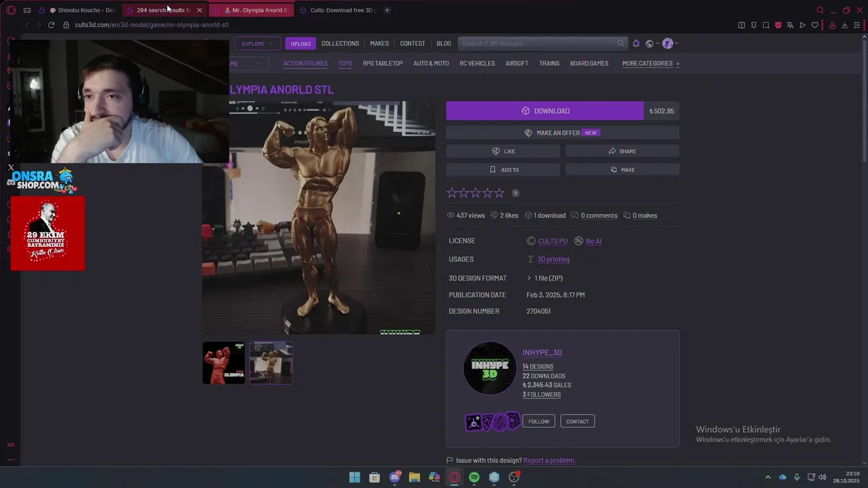This screenshot has width=868, height=488.
Task: Click the MAKE button
Action: tap(622, 169)
